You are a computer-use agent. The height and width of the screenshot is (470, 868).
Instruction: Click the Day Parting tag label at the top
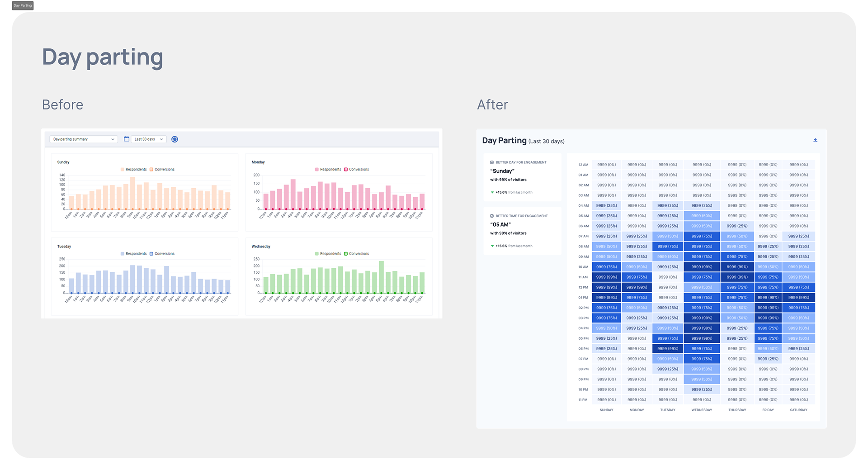click(x=23, y=5)
